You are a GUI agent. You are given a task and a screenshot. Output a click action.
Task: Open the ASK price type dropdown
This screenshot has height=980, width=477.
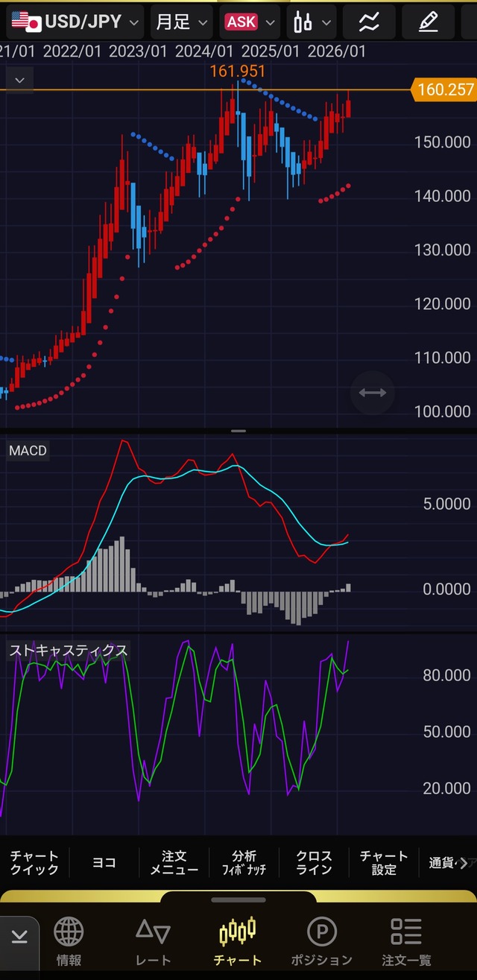pos(250,22)
